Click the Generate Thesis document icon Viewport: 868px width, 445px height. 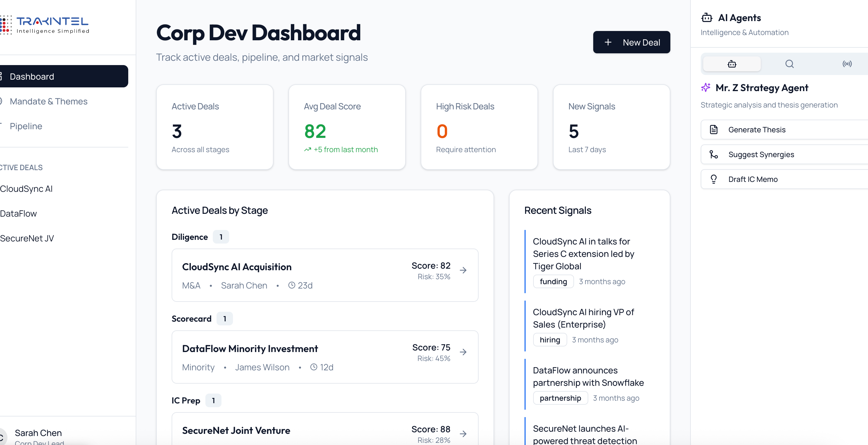click(714, 130)
